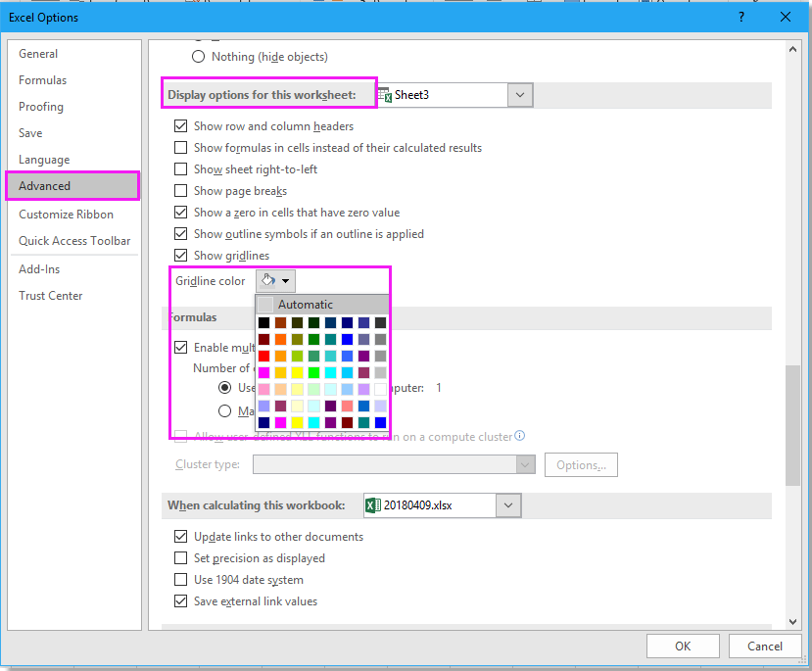Click the vertical scrollbar of options pane
The width and height of the screenshot is (812, 671).
pos(792,426)
